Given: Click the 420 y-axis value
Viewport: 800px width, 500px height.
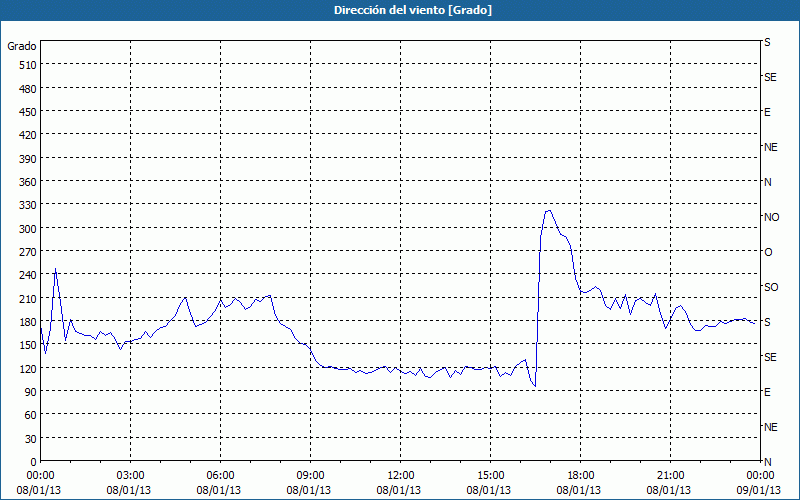Looking at the screenshot, I should click(28, 135).
